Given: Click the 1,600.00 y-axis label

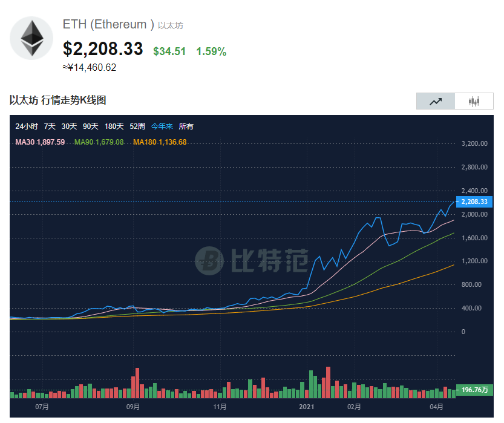Looking at the screenshot, I should (x=474, y=238).
